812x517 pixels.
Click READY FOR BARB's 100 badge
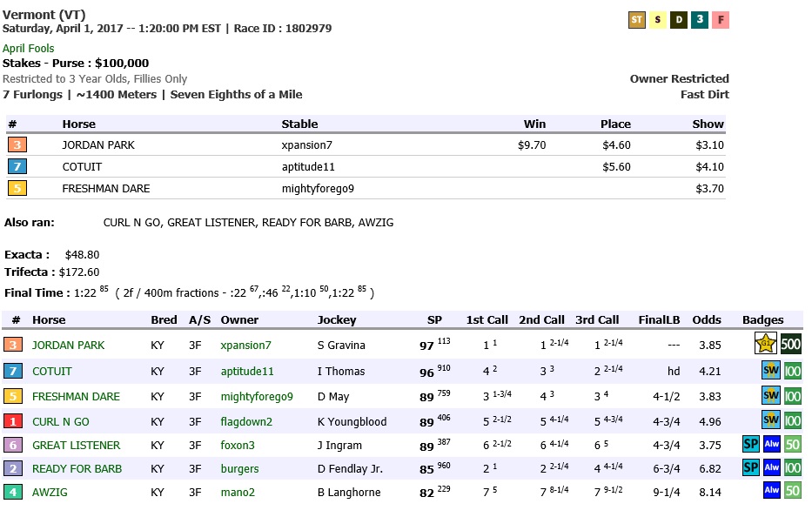coord(792,468)
